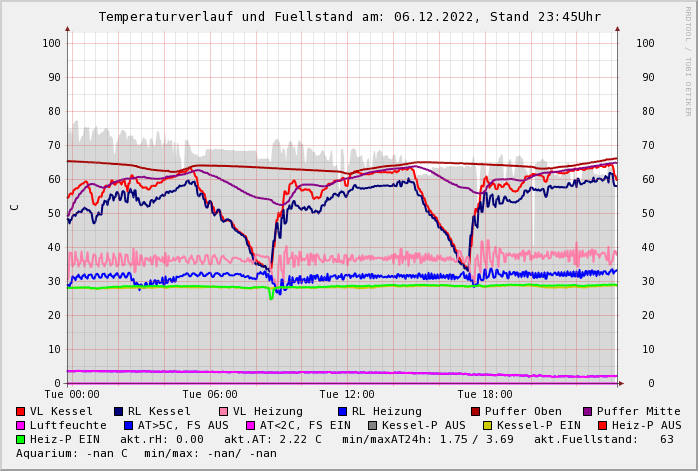Select the gray Kessel-P AUS swatch
Viewport: 698px width, 471px height.
pyautogui.click(x=373, y=425)
